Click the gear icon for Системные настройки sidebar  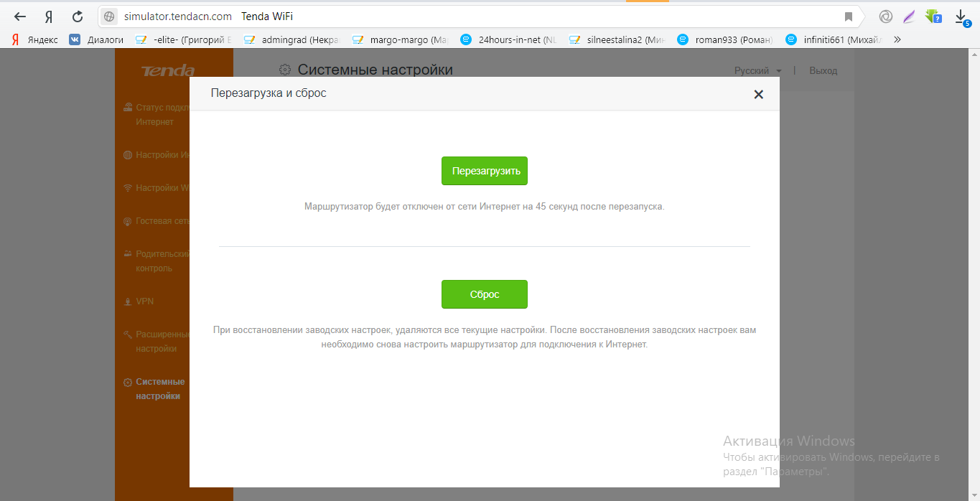(128, 383)
